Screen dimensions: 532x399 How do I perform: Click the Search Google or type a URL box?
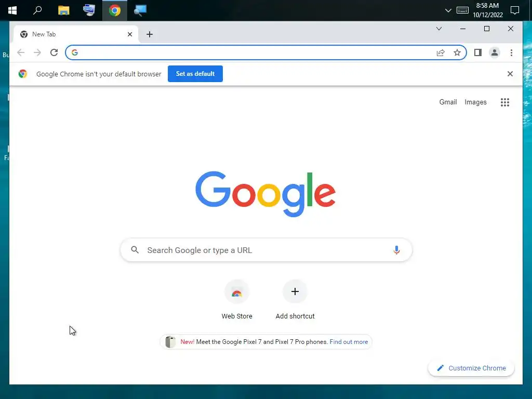(266, 250)
